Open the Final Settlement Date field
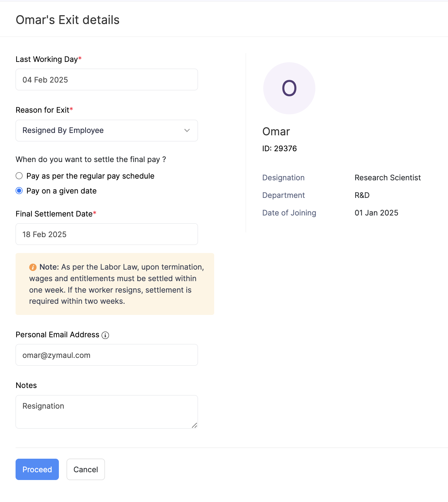Viewport: 448px width, 502px height. pos(107,234)
